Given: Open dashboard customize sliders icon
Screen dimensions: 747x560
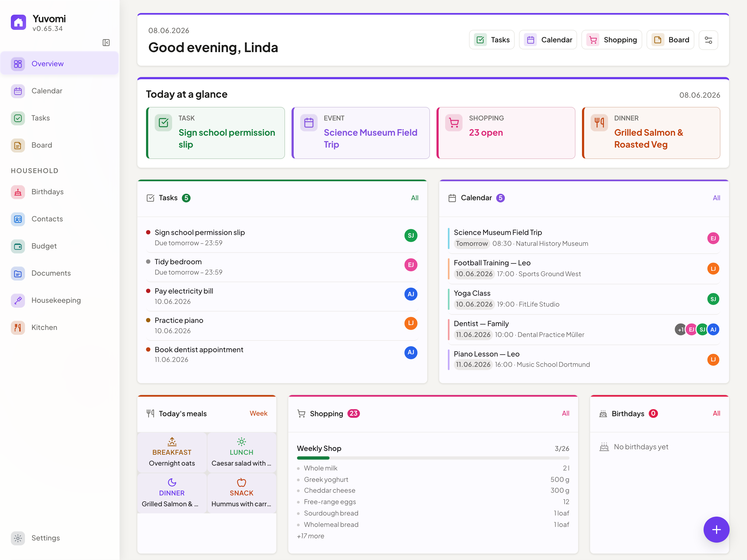Looking at the screenshot, I should coord(708,40).
